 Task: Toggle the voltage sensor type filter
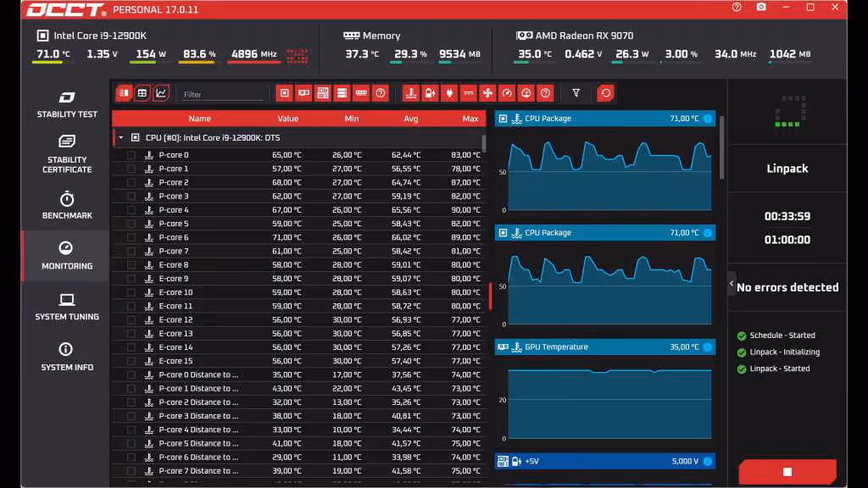click(430, 93)
